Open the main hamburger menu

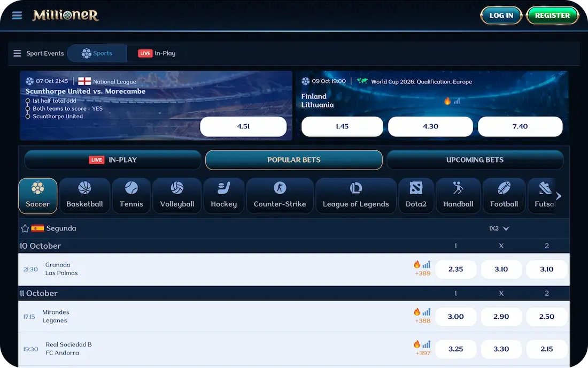click(17, 15)
